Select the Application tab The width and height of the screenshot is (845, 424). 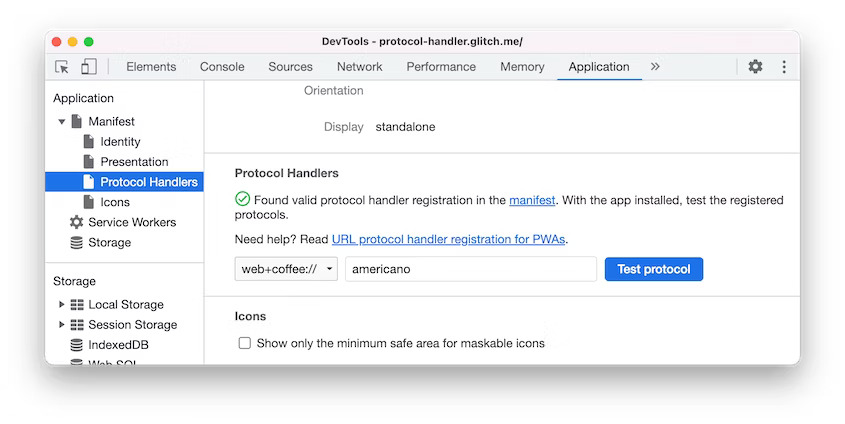pos(599,67)
